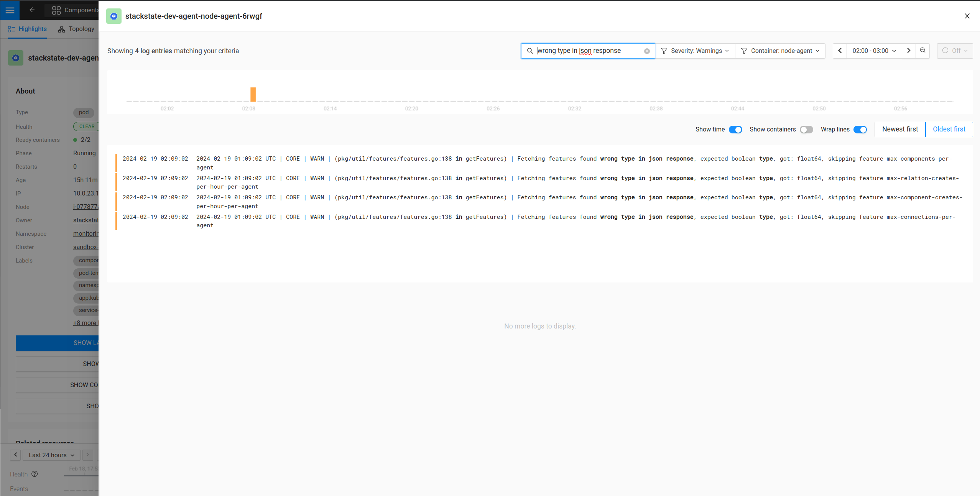Open the hamburger navigation menu
980x496 pixels.
[10, 10]
